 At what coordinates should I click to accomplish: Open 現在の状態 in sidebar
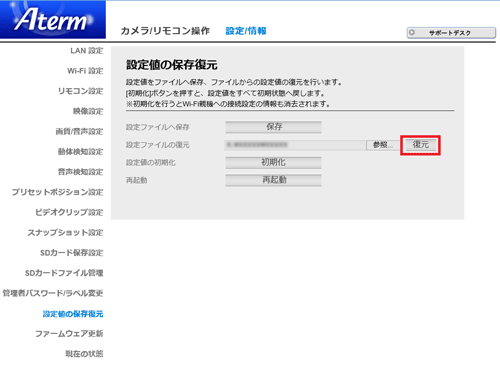84,354
